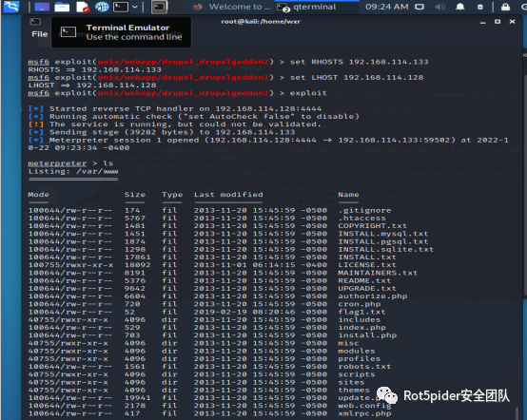Click the power manager tray icon

[480, 7]
